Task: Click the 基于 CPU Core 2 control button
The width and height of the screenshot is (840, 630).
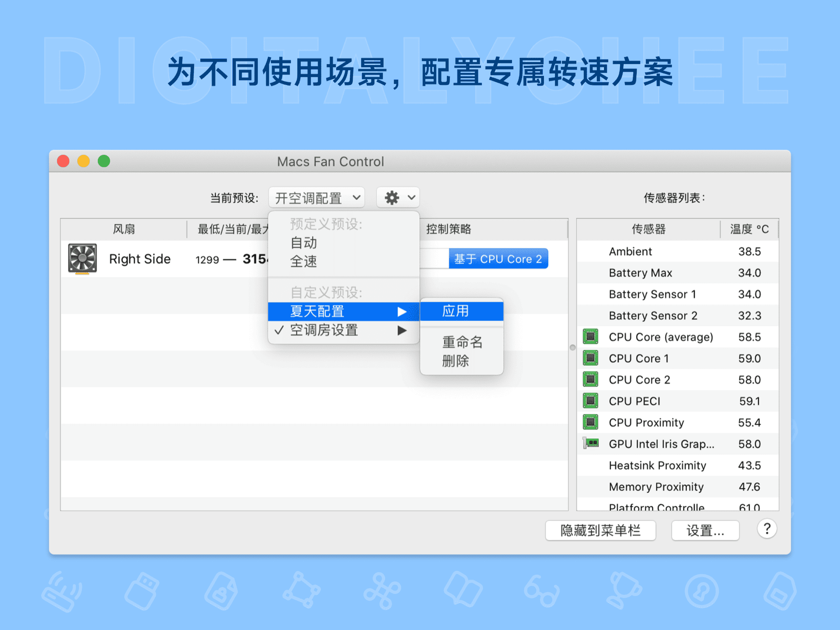Action: [x=499, y=259]
